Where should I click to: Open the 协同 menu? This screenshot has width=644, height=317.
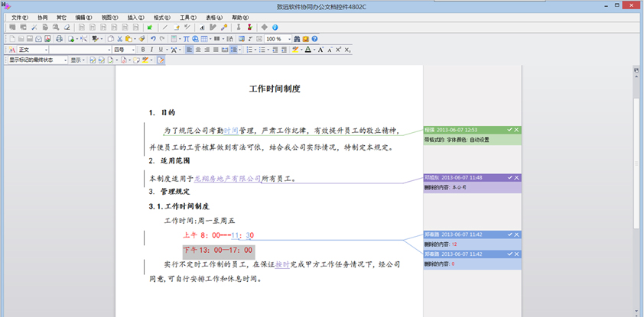[x=42, y=18]
